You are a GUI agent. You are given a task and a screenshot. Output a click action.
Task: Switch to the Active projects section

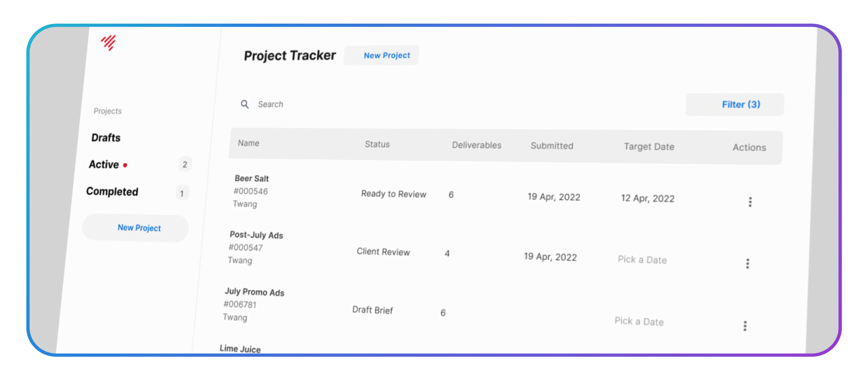tap(104, 165)
